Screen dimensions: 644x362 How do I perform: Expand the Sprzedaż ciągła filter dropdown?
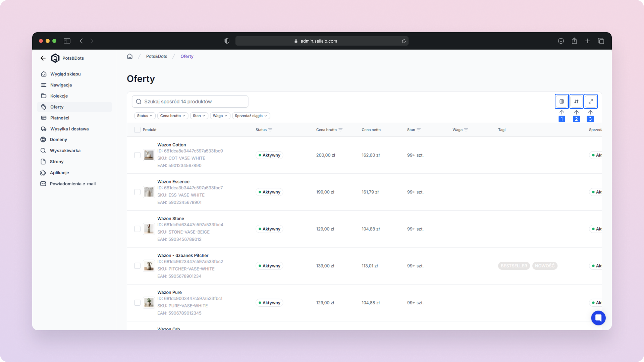pyautogui.click(x=251, y=116)
